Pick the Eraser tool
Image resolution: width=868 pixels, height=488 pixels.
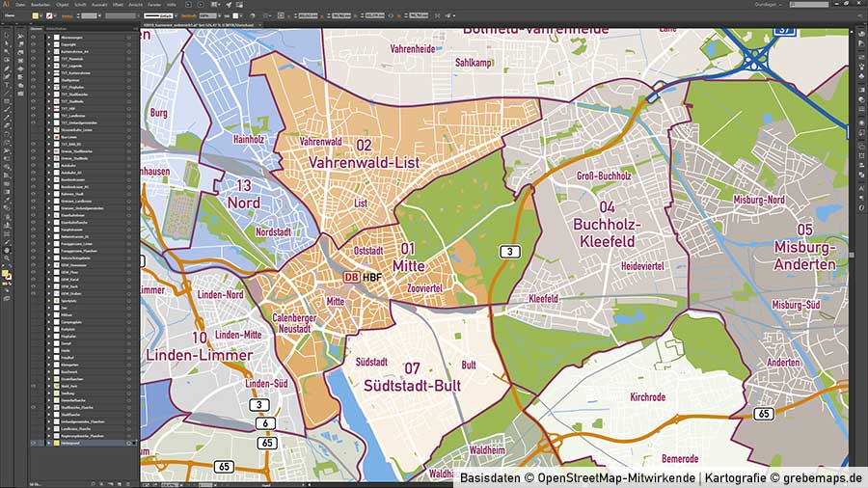[x=7, y=125]
